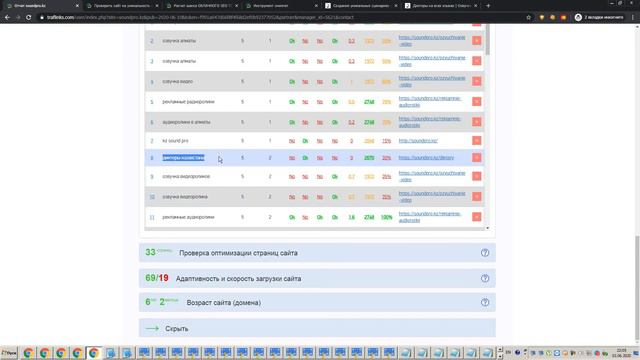Image resolution: width=640 pixels, height=360 pixels.
Task: Click selected keyword "дикторы казахстана"
Action: (183, 158)
